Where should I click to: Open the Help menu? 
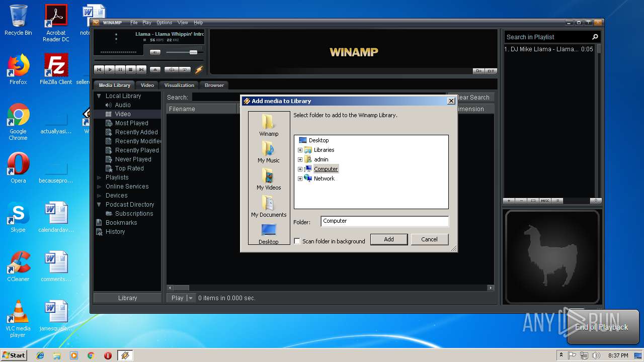[198, 23]
